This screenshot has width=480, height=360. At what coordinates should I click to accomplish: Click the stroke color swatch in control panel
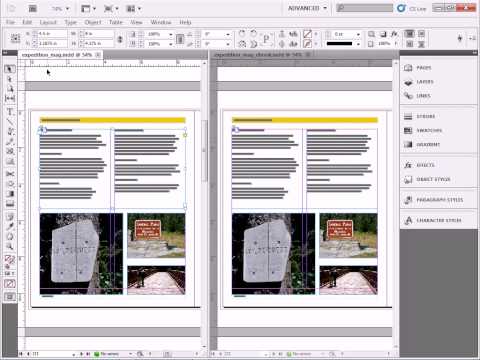(x=307, y=44)
